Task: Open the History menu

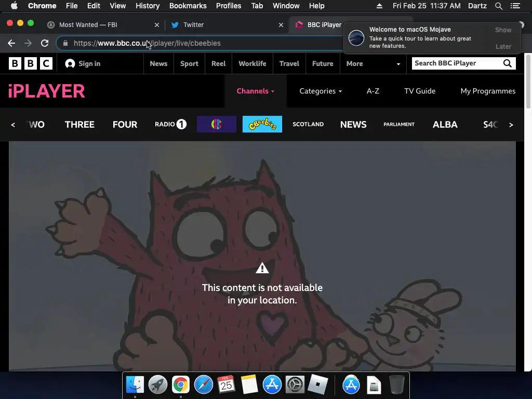Action: tap(148, 6)
